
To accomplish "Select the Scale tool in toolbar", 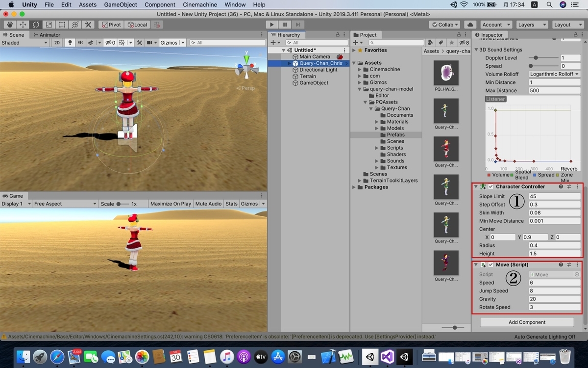I will pyautogui.click(x=49, y=25).
